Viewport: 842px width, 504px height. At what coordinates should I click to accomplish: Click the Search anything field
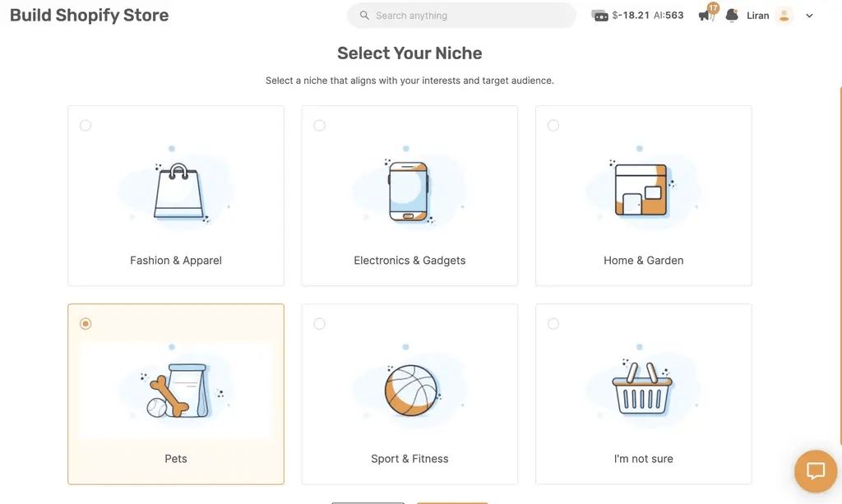tap(469, 16)
